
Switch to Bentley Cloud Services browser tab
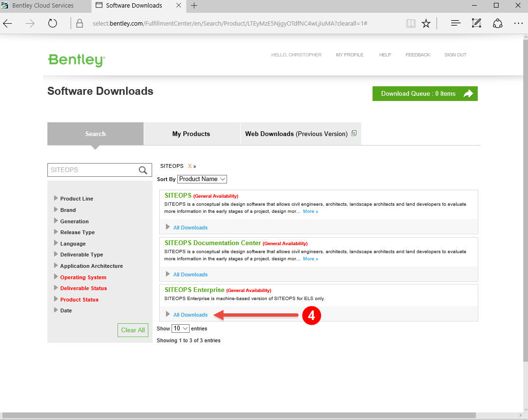point(46,5)
